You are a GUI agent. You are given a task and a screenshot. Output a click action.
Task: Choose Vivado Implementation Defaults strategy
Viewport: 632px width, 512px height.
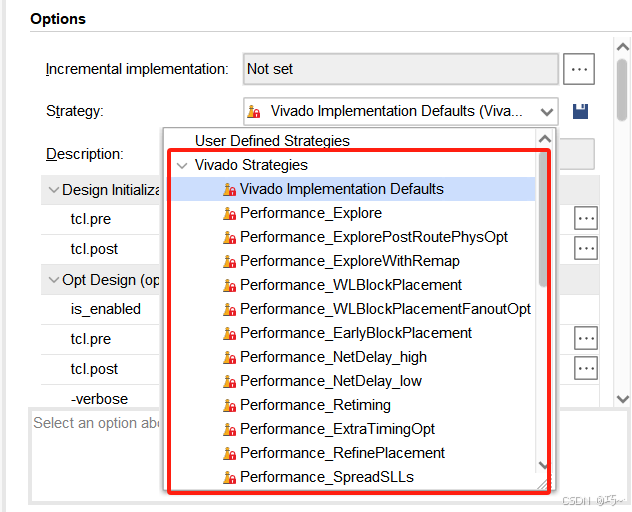coord(341,189)
